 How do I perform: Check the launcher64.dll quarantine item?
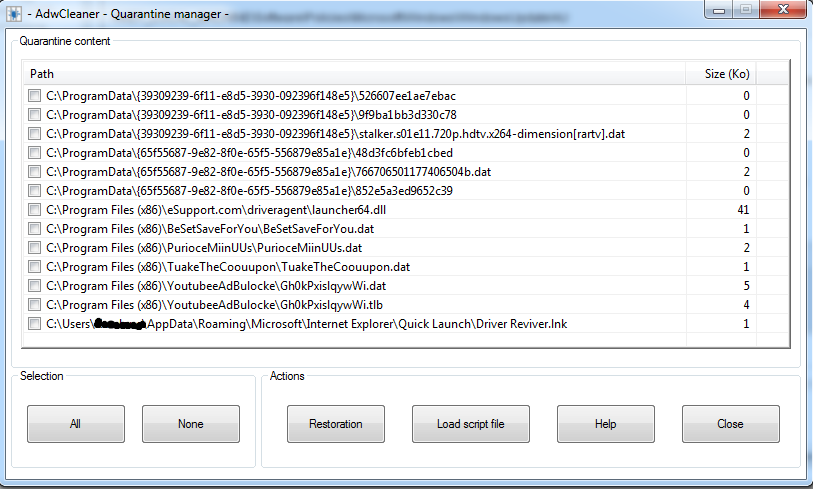coord(34,209)
